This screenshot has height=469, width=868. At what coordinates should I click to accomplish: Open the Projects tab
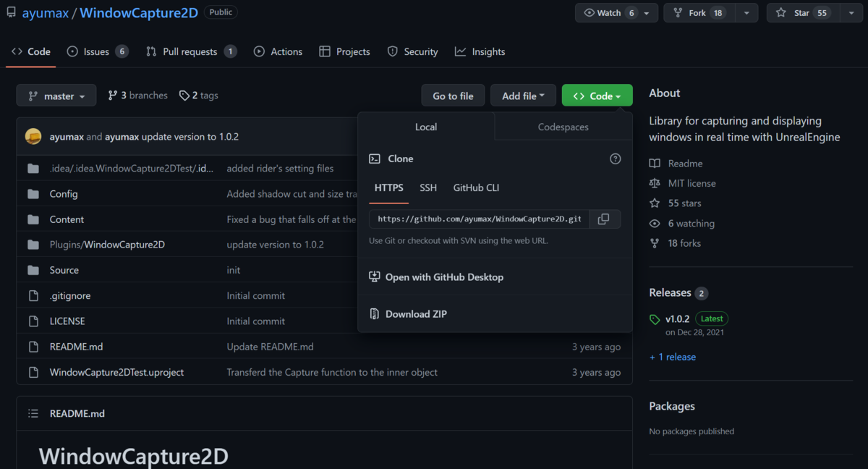(344, 51)
